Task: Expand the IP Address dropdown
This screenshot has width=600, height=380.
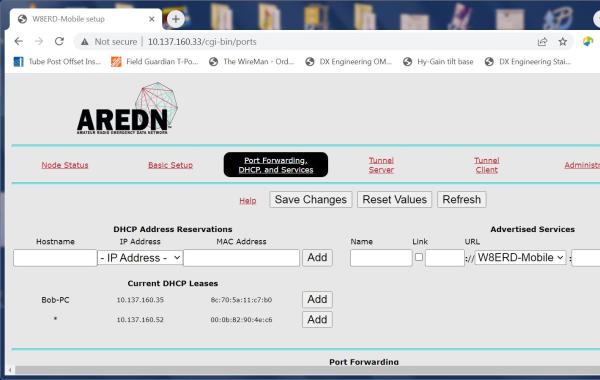Action: [x=140, y=258]
